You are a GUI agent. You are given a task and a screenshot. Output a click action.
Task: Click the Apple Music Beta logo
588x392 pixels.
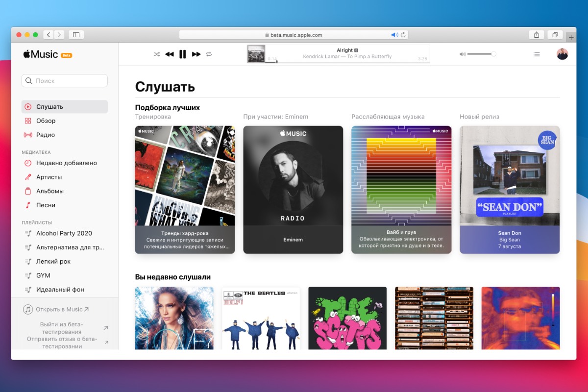pyautogui.click(x=48, y=54)
